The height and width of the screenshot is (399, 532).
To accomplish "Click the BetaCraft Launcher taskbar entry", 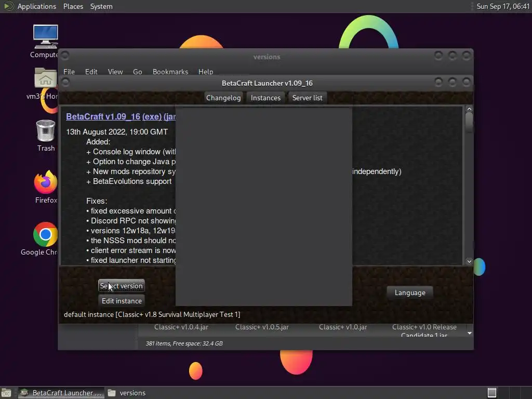I will [x=61, y=393].
